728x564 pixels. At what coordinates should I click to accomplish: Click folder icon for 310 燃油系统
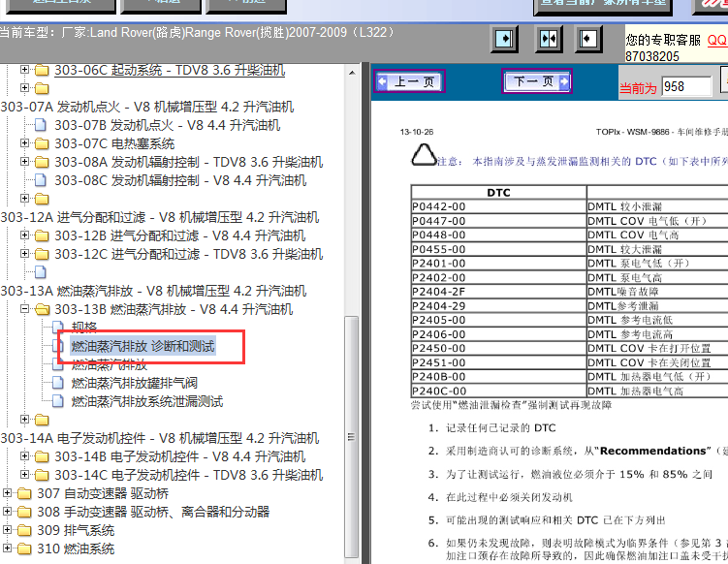[x=24, y=548]
